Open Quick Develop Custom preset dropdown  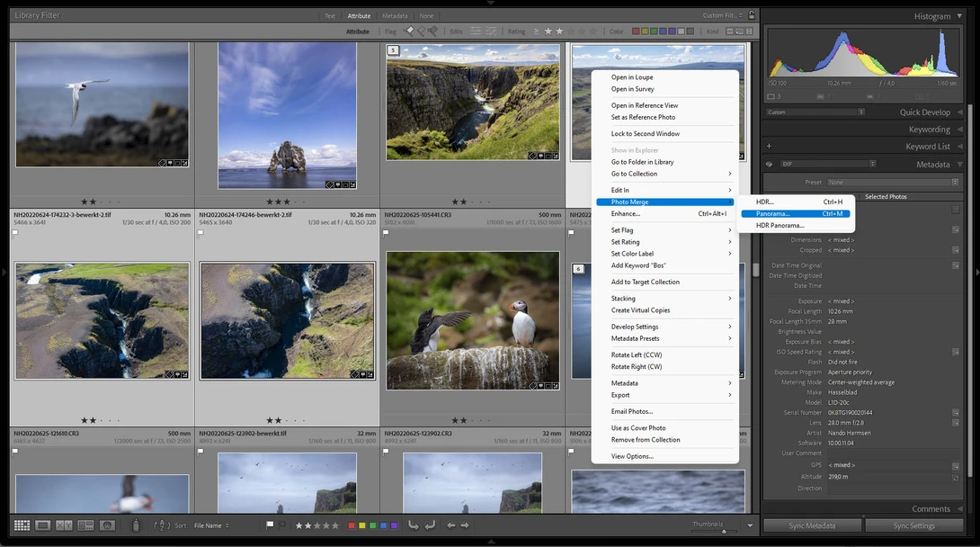815,112
